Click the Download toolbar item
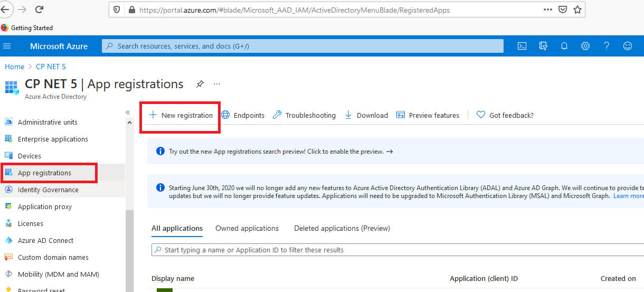Screen dimensions: 644x292 pyautogui.click(x=366, y=115)
